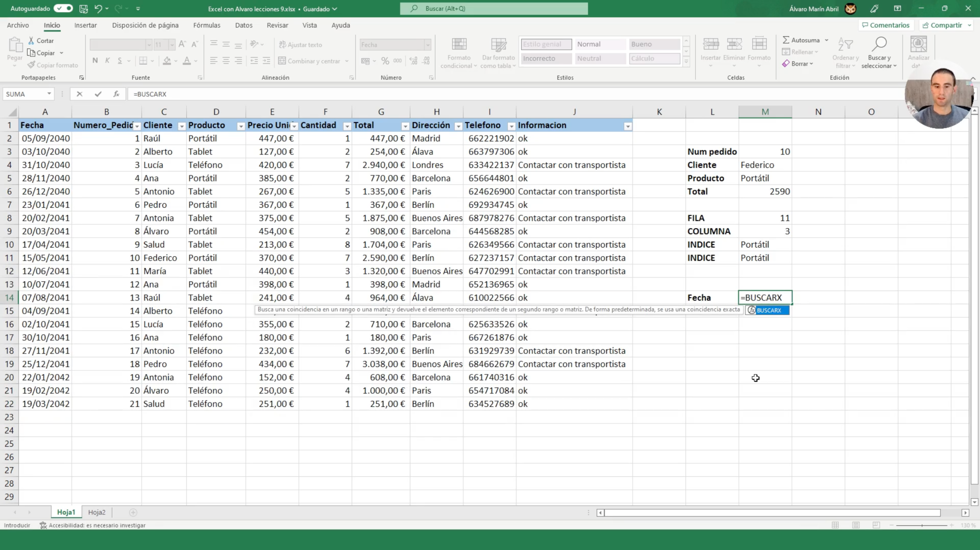Viewport: 980px width, 550px height.
Task: Click the Comentarios button
Action: [x=886, y=25]
